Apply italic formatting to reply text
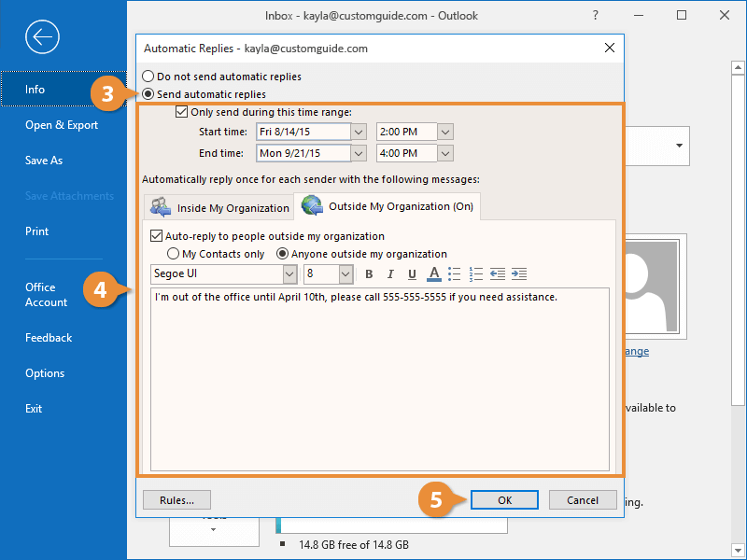Image resolution: width=747 pixels, height=560 pixels. tap(389, 274)
